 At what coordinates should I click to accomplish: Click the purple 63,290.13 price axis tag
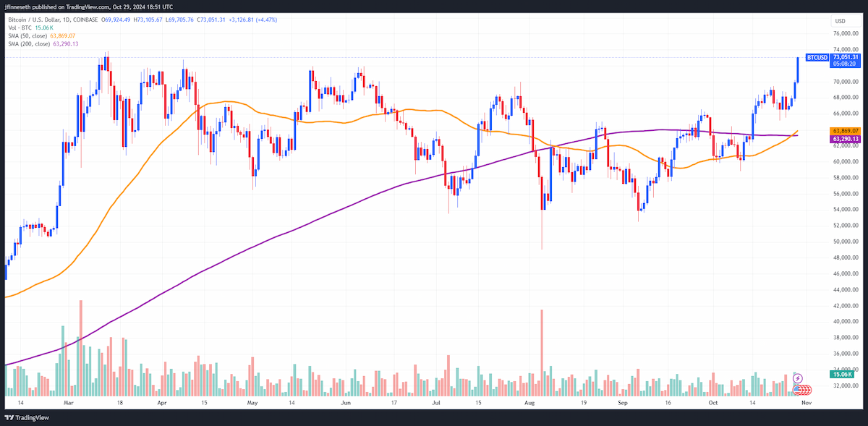pos(846,138)
